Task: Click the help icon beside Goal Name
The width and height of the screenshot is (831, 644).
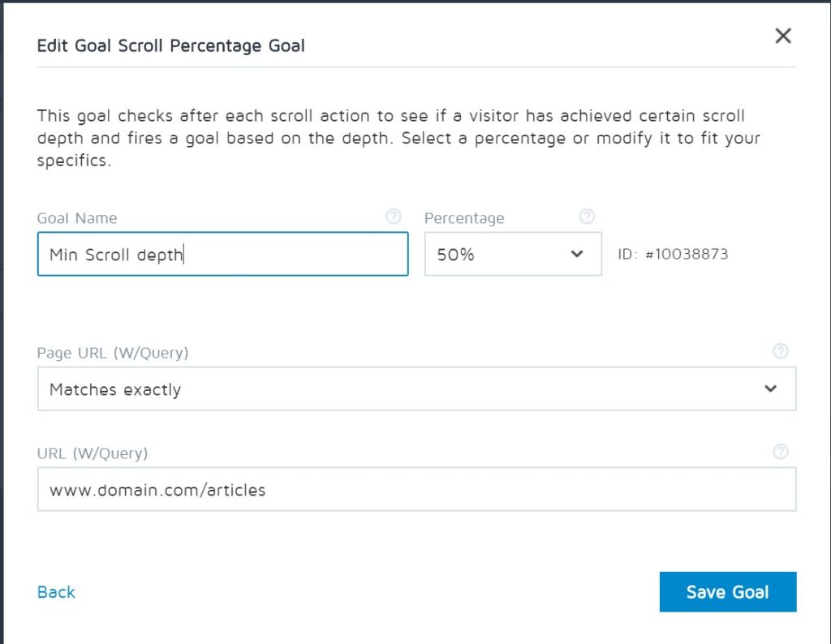Action: tap(394, 217)
